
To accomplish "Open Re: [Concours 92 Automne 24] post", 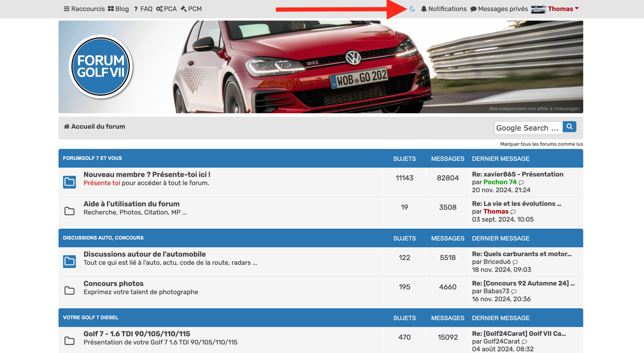I will (x=523, y=283).
